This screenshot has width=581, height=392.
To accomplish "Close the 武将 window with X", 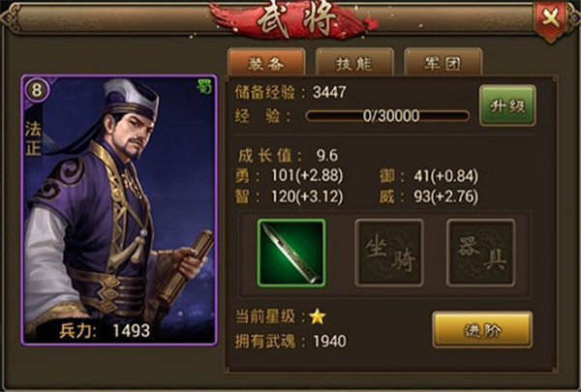I will coord(551,18).
